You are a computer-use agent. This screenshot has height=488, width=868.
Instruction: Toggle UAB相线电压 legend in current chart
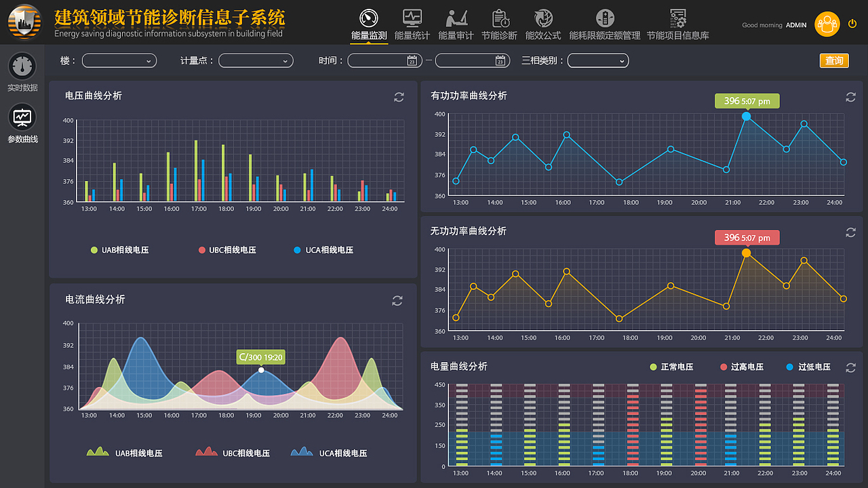pyautogui.click(x=125, y=452)
